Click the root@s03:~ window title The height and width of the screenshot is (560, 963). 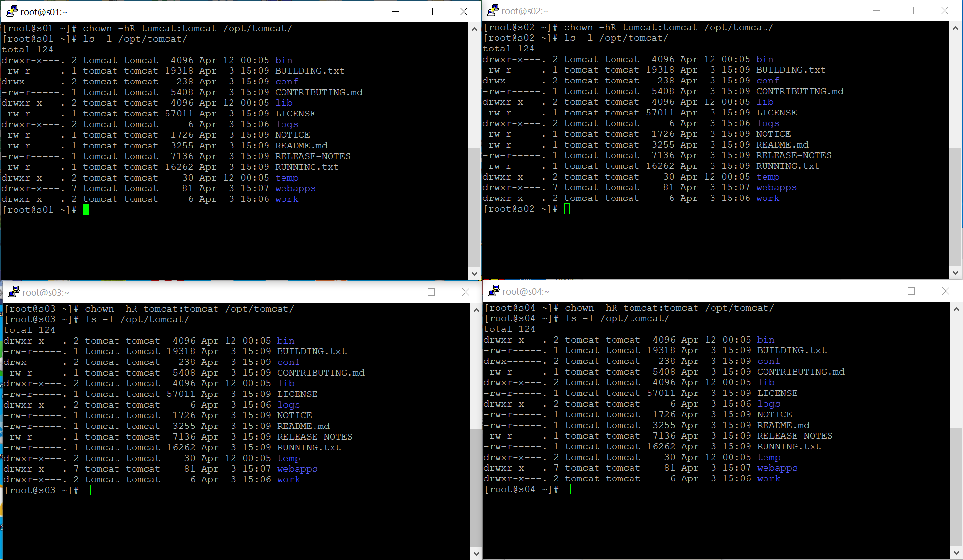coord(46,292)
